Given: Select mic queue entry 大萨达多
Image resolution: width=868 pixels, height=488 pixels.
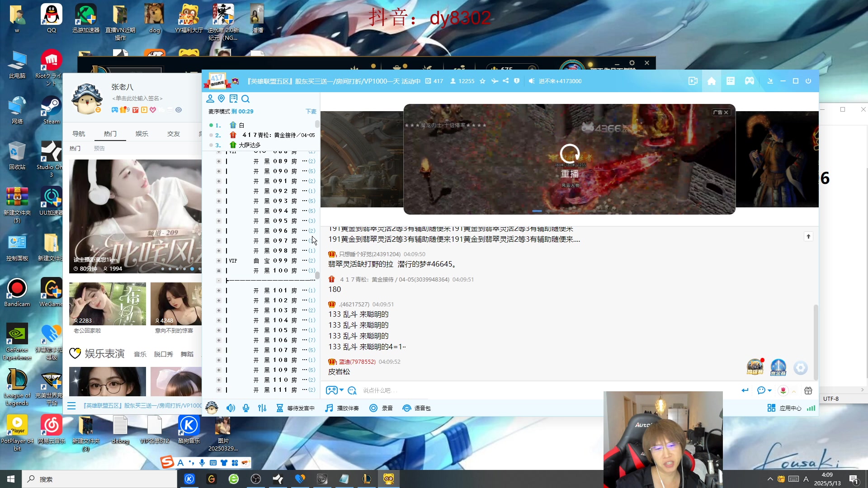Looking at the screenshot, I should point(250,145).
